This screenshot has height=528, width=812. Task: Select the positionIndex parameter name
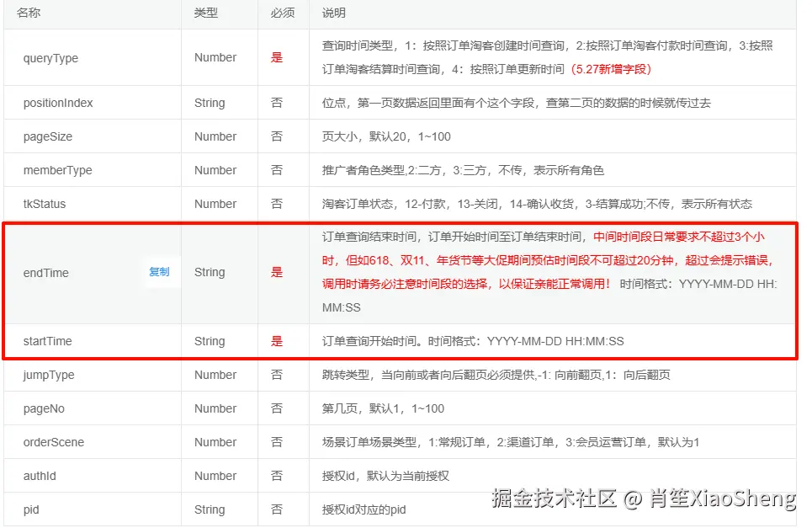pos(58,103)
